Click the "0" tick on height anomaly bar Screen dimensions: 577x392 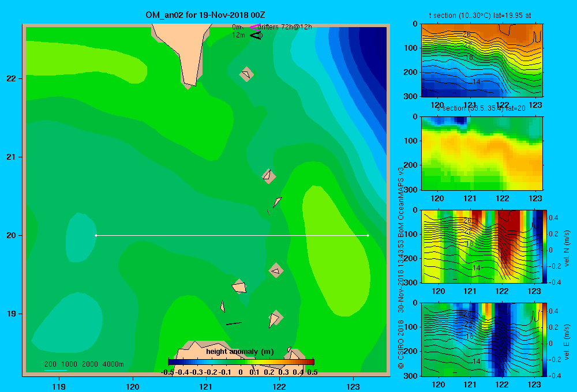click(240, 372)
